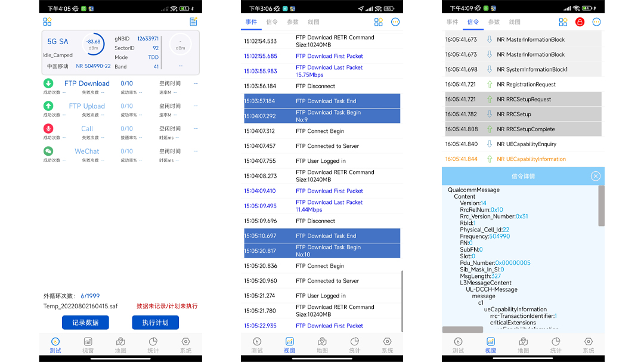Viewport: 644px width, 362px height.
Task: Tap down arrow beside NR UECapabilityEnquiry
Action: (490, 144)
